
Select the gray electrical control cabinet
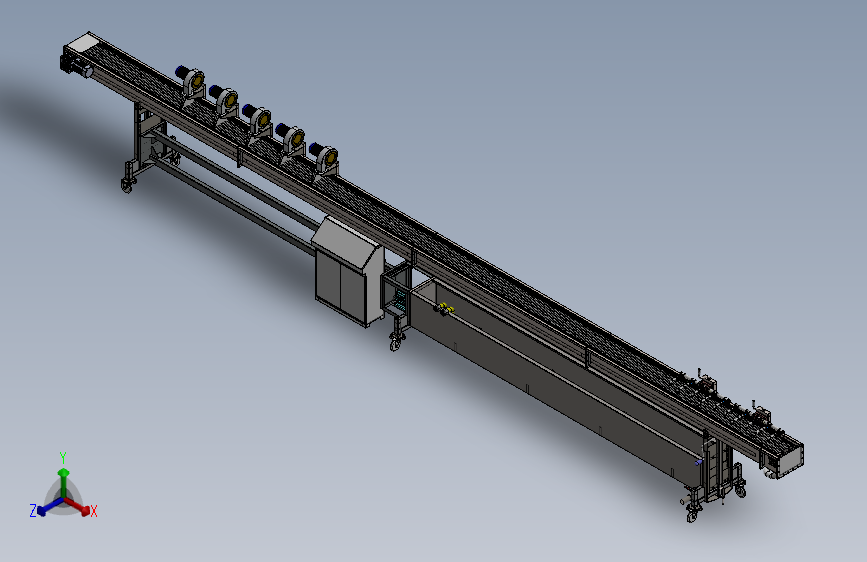348,271
